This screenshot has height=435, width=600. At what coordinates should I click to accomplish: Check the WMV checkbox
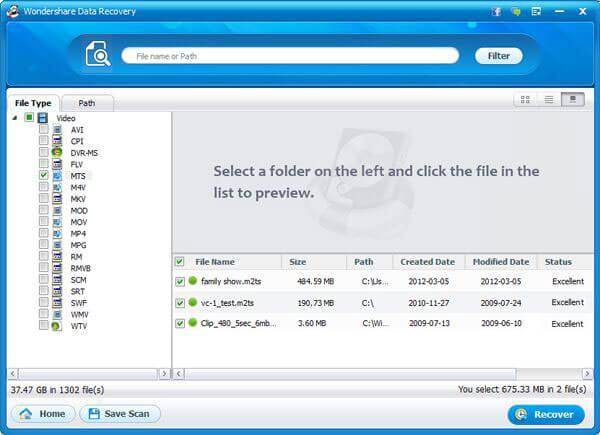44,313
